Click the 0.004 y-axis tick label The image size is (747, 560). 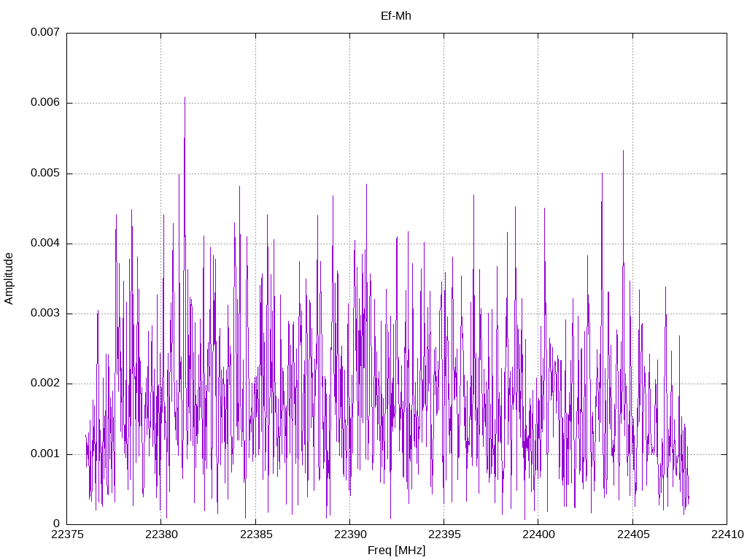(44, 244)
